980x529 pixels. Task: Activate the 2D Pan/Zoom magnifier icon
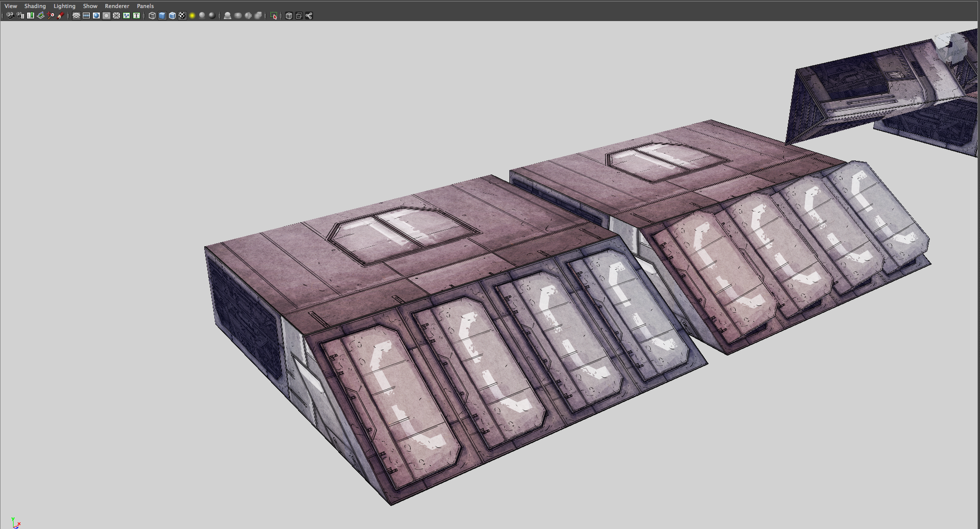pos(51,16)
